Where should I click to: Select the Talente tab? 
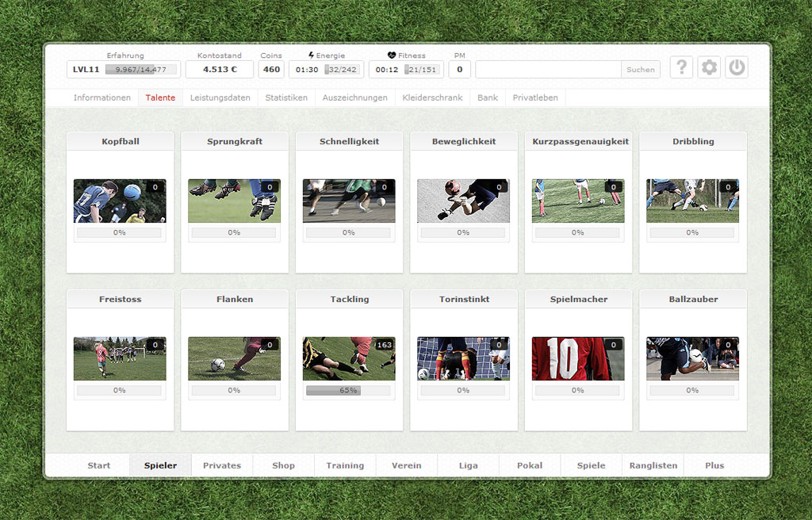[x=160, y=97]
